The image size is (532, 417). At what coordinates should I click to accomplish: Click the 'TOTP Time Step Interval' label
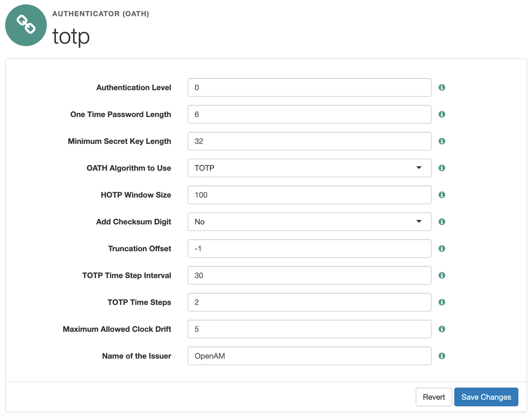pos(127,275)
